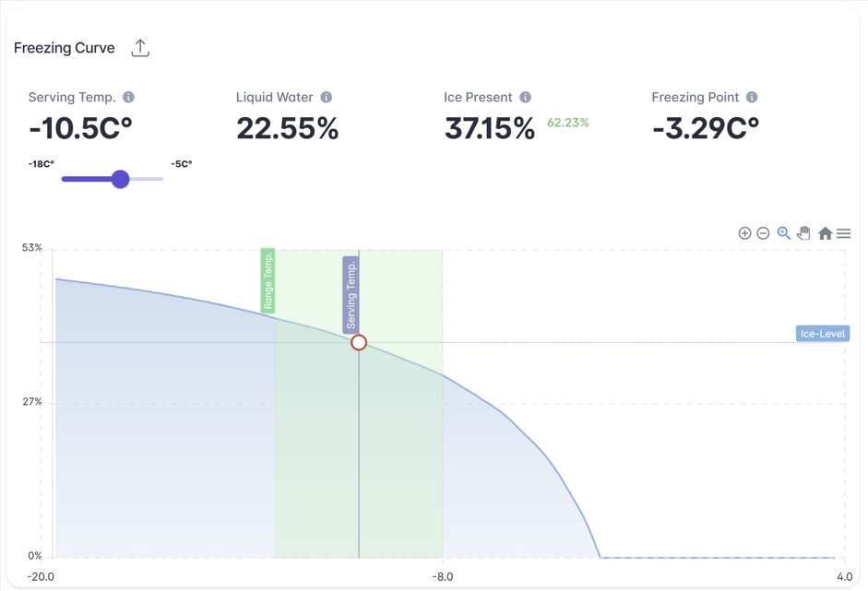868x591 pixels.
Task: Enable the hand panning tool
Action: pyautogui.click(x=803, y=233)
